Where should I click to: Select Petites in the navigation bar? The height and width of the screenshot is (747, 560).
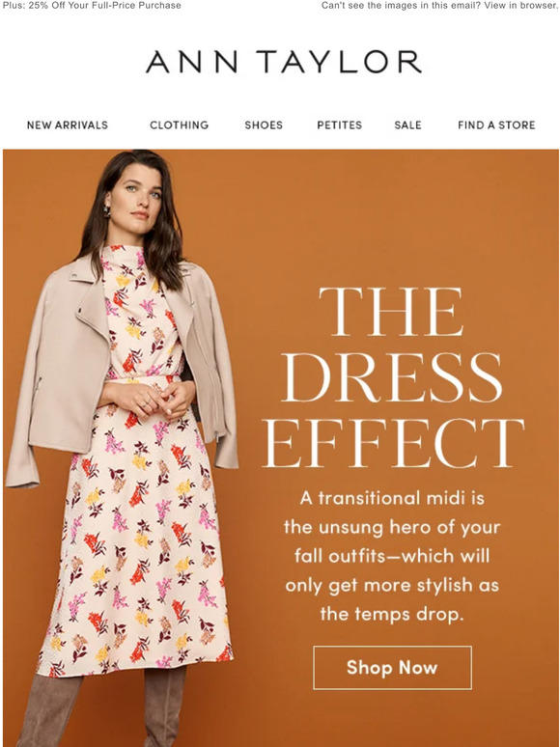(339, 125)
